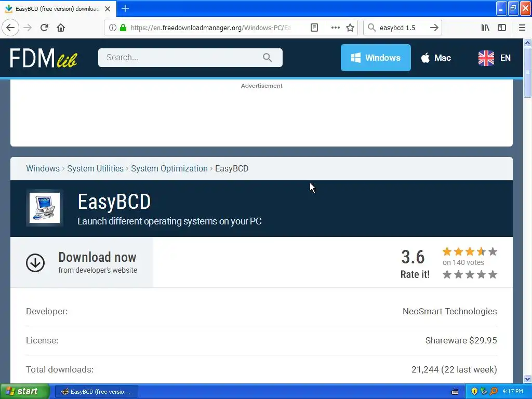Show site information icon in address bar
532x399 pixels.
point(112,28)
